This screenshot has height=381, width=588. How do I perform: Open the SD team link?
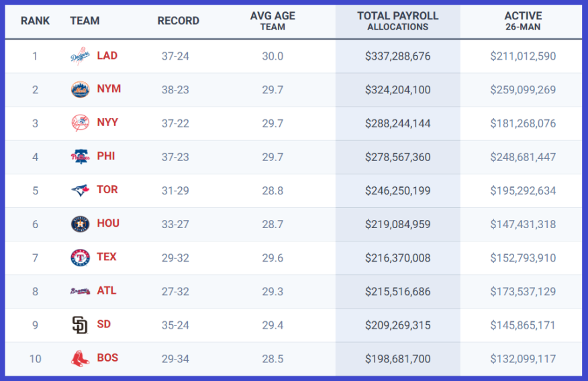tap(104, 324)
